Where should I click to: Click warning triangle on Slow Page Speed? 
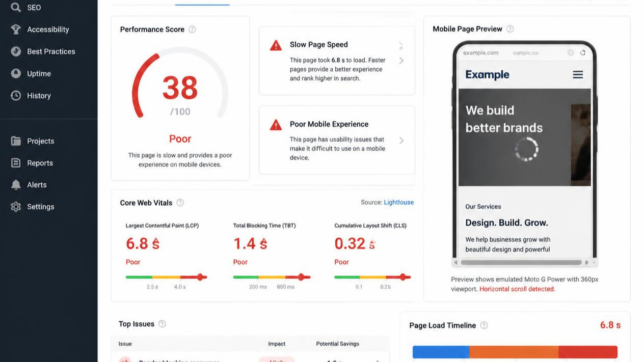tap(276, 45)
